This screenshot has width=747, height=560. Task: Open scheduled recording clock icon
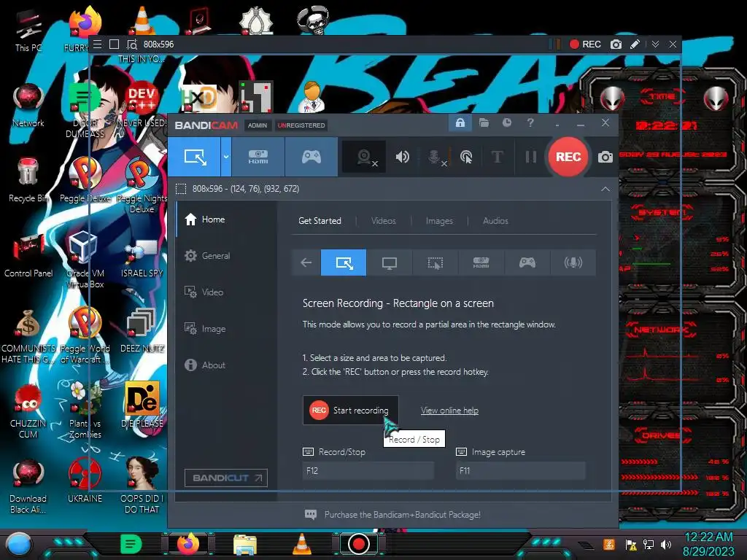coord(507,122)
